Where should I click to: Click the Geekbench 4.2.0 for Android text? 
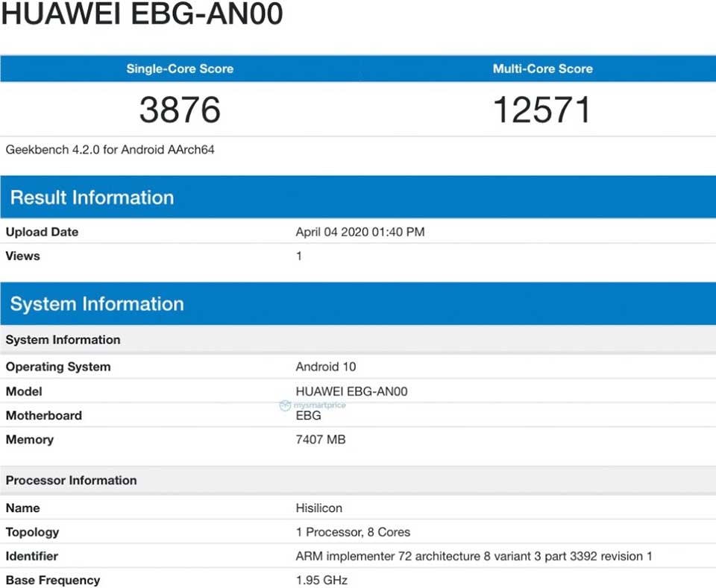coord(110,150)
